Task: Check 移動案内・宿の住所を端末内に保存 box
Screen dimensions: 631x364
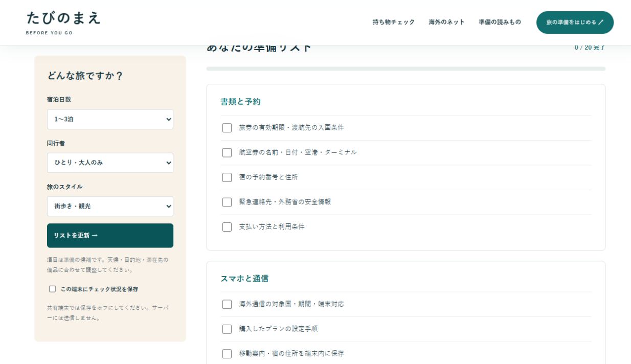Action: [227, 354]
